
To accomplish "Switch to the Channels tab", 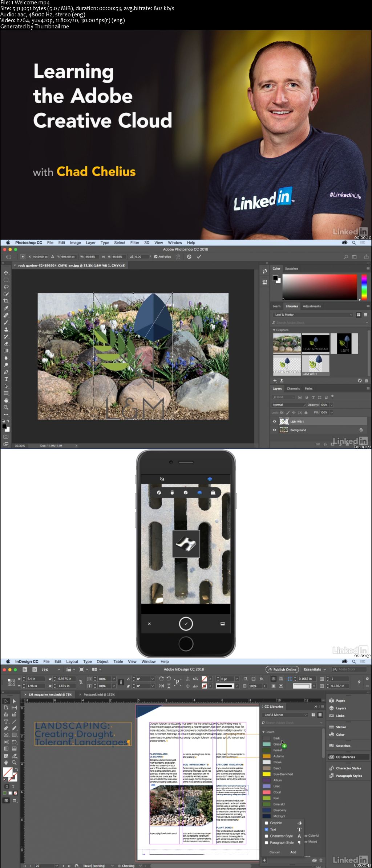I will (x=293, y=389).
